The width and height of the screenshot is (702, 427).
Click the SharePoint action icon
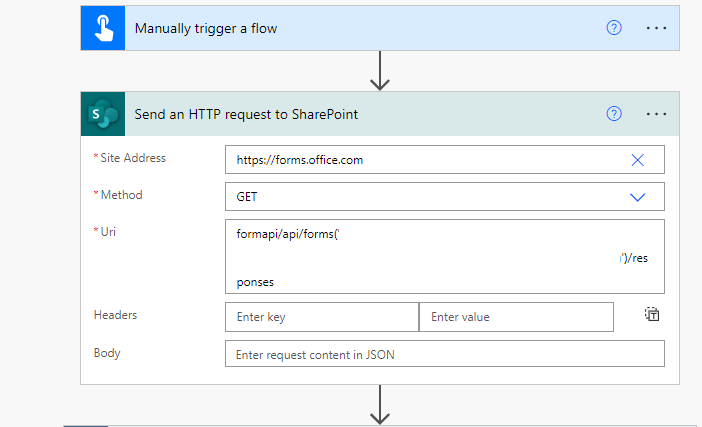[x=103, y=114]
